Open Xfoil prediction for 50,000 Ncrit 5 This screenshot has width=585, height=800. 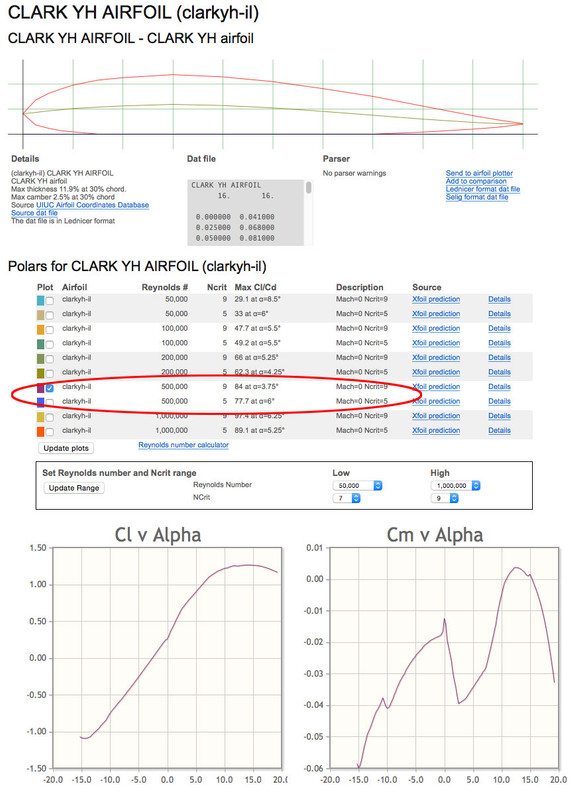[436, 314]
